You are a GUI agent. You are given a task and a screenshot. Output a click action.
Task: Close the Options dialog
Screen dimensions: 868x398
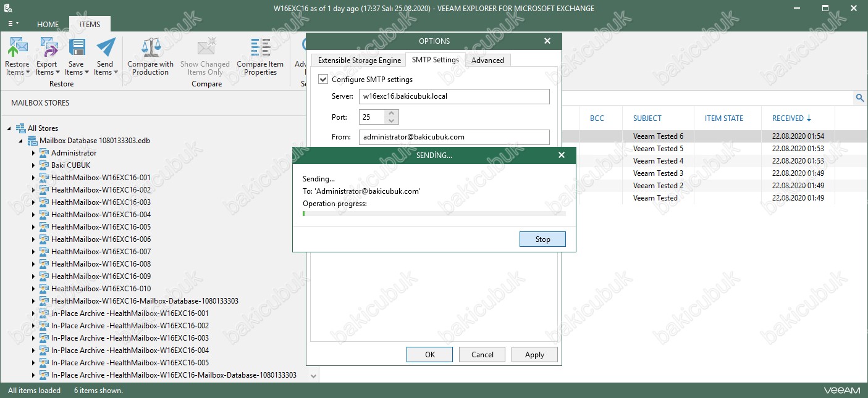[x=547, y=41]
